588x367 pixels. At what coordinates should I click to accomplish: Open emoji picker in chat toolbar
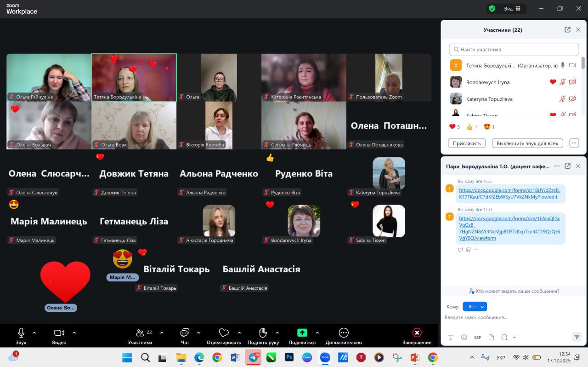[464, 337]
